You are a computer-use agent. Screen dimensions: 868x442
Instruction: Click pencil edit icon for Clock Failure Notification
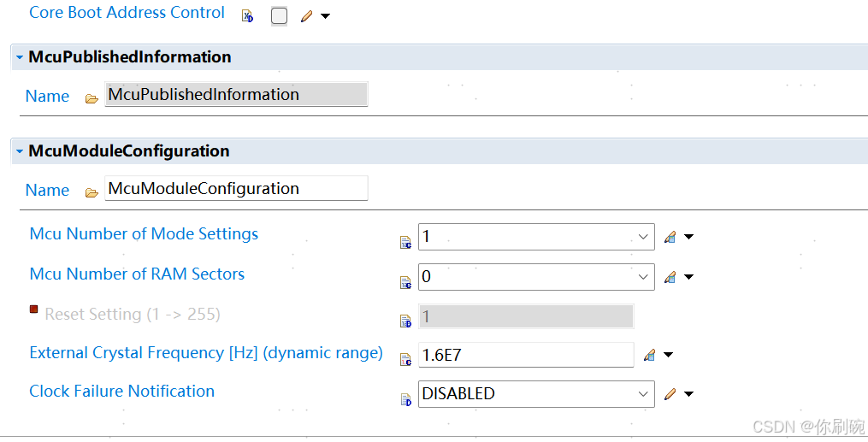[670, 394]
